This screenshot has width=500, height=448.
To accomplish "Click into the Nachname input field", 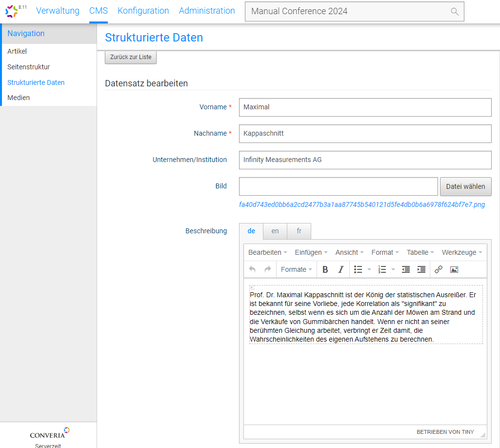I will 365,133.
